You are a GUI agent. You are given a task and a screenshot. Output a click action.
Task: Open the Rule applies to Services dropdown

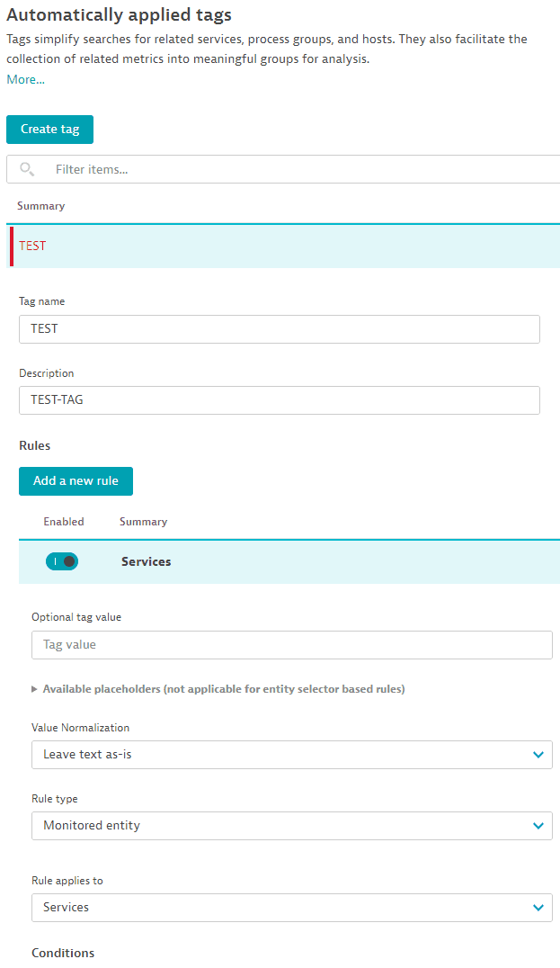292,908
